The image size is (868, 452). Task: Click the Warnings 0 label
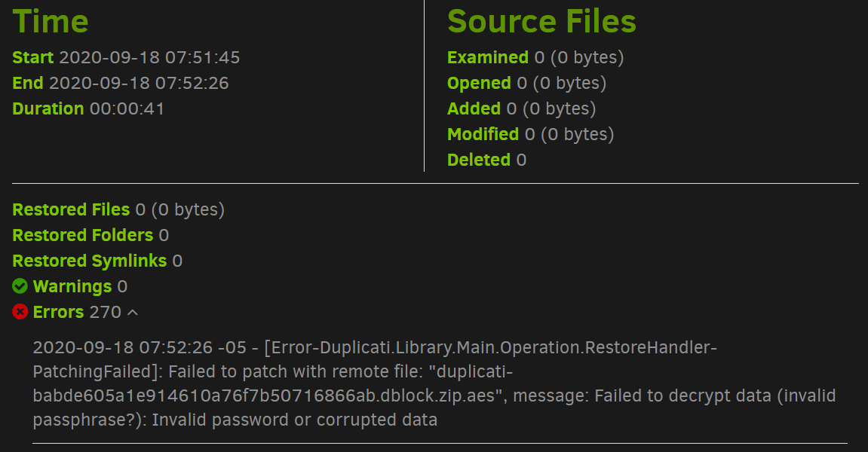click(79, 286)
